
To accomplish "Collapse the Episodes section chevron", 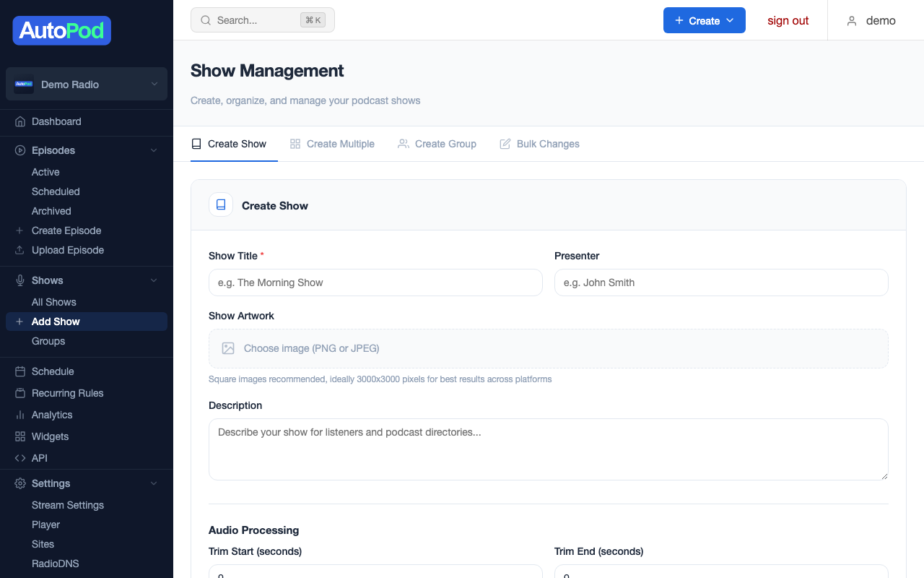I will (x=153, y=150).
